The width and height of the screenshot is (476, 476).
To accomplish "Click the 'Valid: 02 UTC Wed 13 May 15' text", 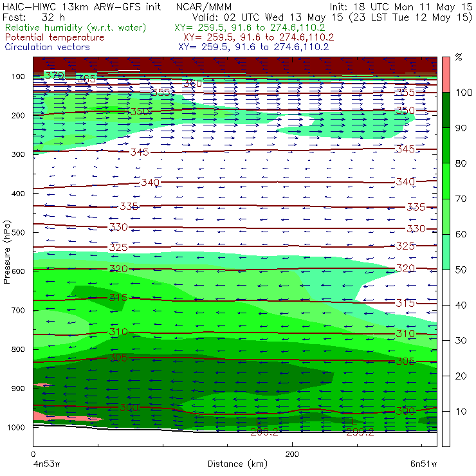I will pyautogui.click(x=270, y=17).
